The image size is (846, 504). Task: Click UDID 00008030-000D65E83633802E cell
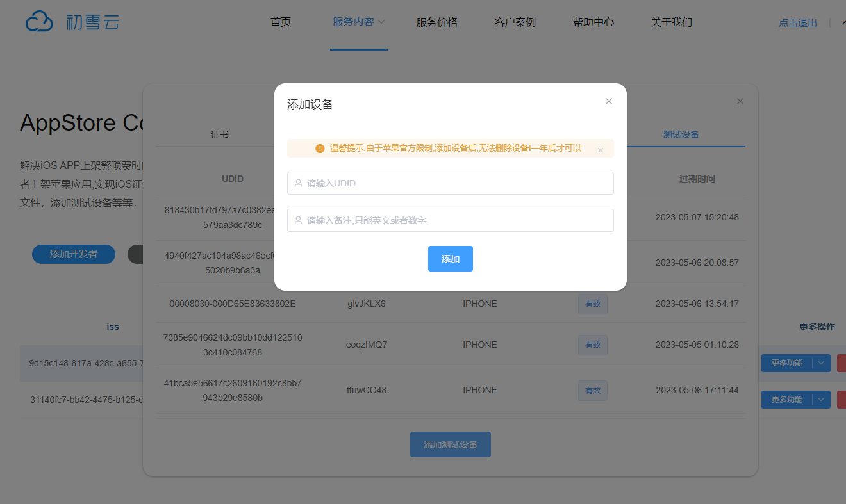pos(233,304)
